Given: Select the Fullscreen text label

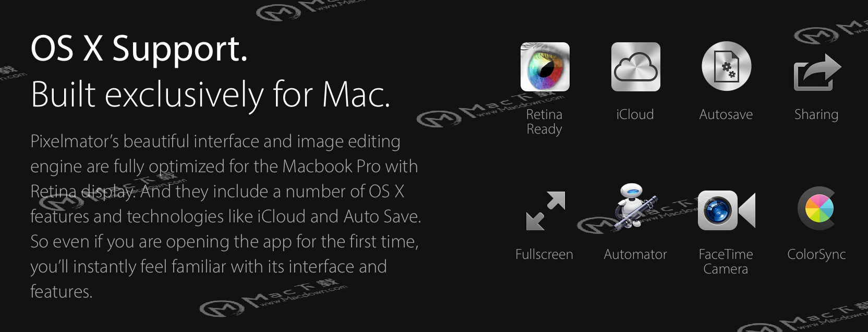Looking at the screenshot, I should pyautogui.click(x=544, y=254).
